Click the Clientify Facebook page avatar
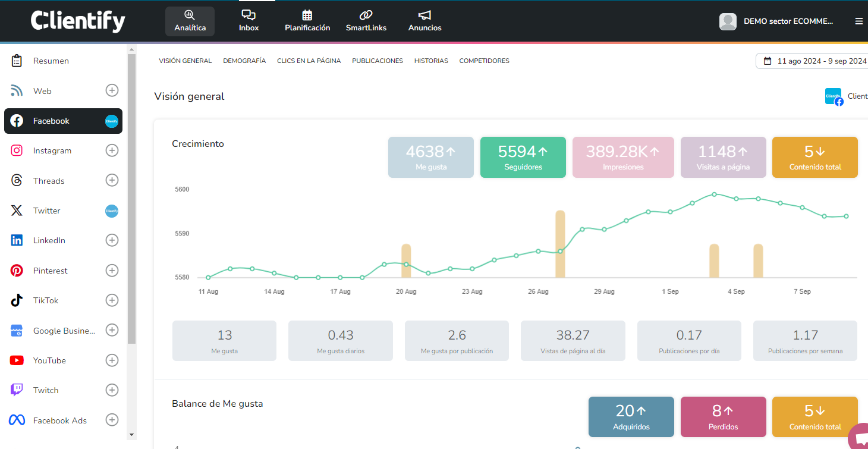This screenshot has height=449, width=868. [x=834, y=96]
